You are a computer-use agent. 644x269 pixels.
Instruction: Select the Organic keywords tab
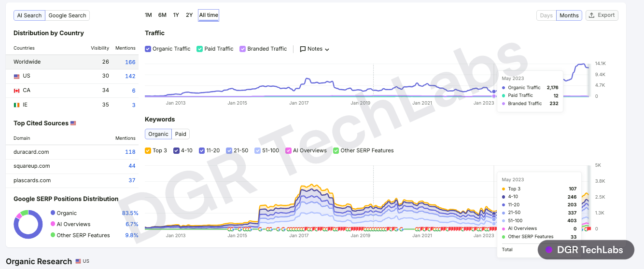coord(158,134)
